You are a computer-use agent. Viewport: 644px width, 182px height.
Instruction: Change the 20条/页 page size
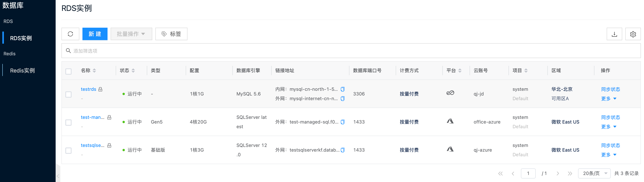click(594, 173)
